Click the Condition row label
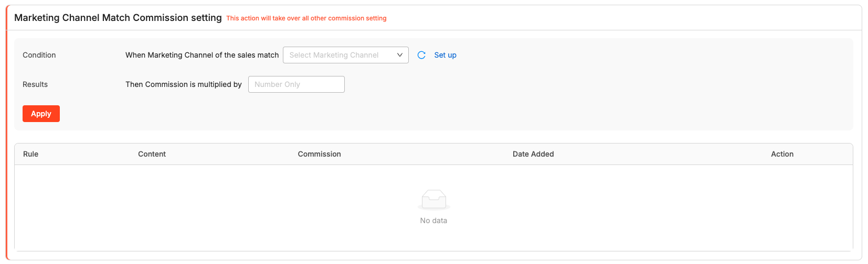 pyautogui.click(x=39, y=55)
